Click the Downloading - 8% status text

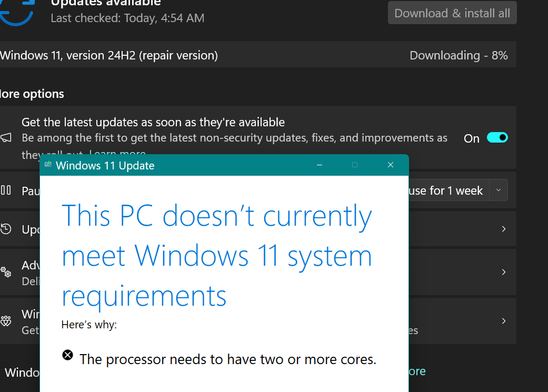[459, 55]
